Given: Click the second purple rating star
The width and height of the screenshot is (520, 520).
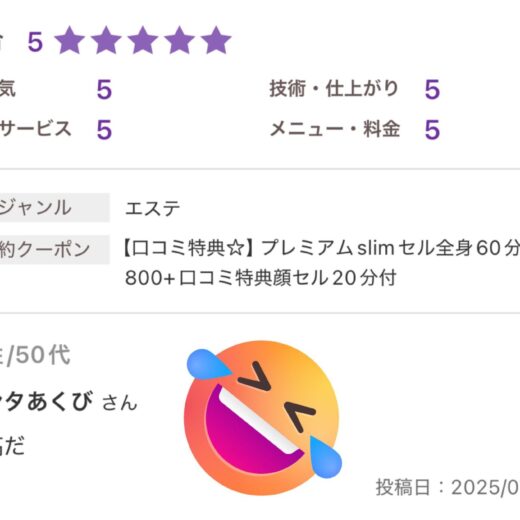Looking at the screenshot, I should (106, 40).
